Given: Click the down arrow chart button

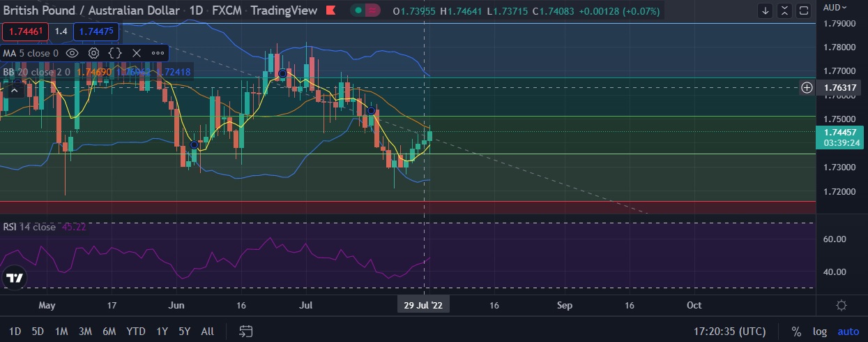Looking at the screenshot, I should 766,10.
